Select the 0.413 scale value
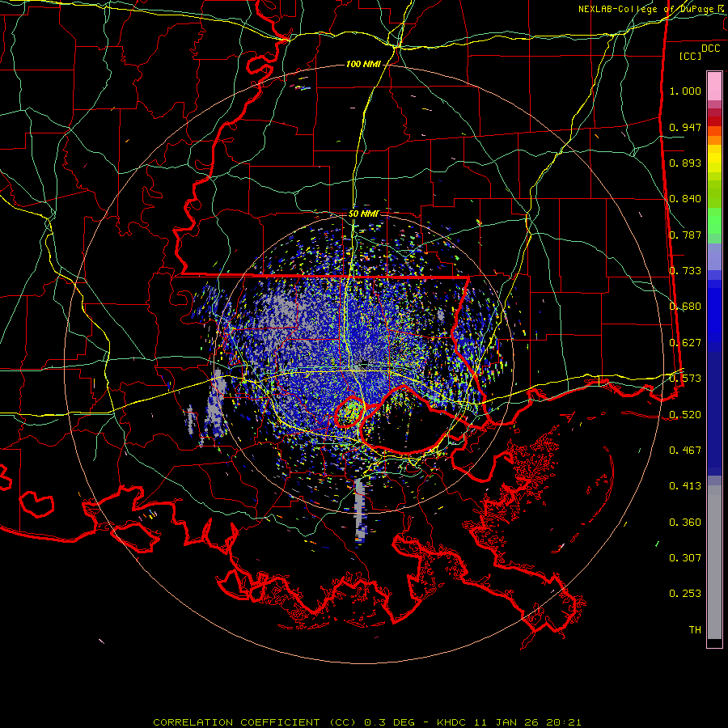The image size is (728, 728). [685, 486]
